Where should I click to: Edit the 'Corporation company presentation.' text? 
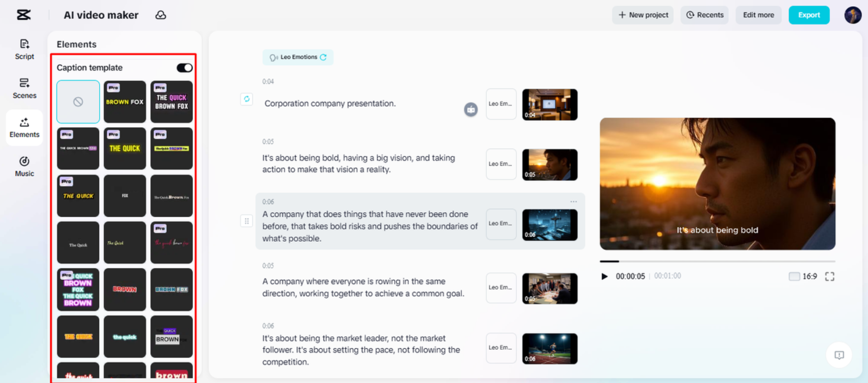(330, 103)
